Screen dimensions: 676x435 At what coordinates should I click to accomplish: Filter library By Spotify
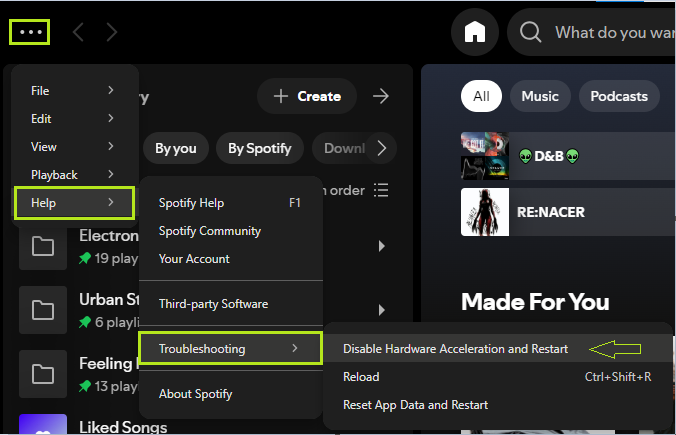260,148
